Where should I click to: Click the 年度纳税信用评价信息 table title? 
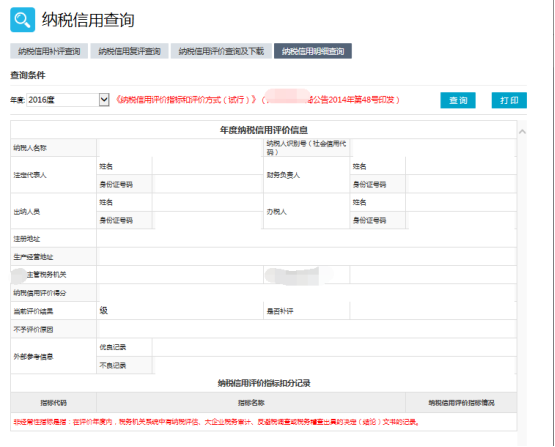click(x=264, y=130)
